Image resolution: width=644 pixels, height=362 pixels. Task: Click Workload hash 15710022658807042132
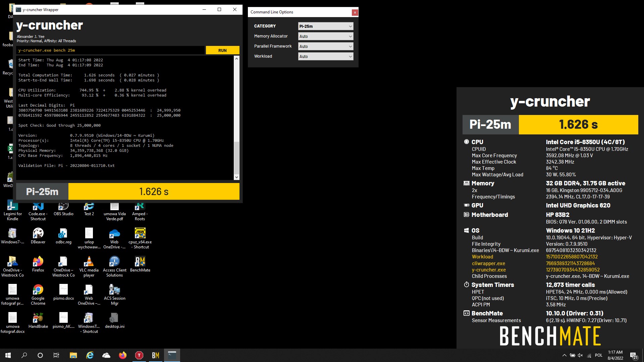572,257
